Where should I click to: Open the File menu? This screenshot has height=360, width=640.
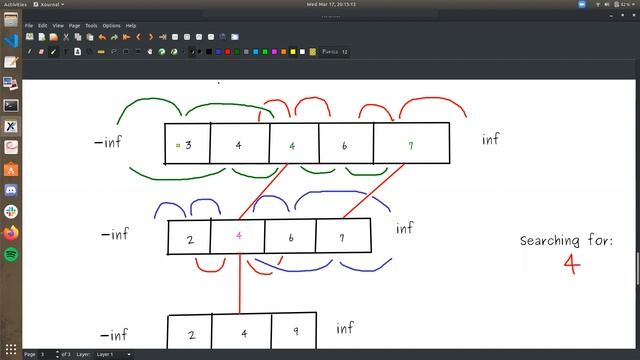coord(29,26)
